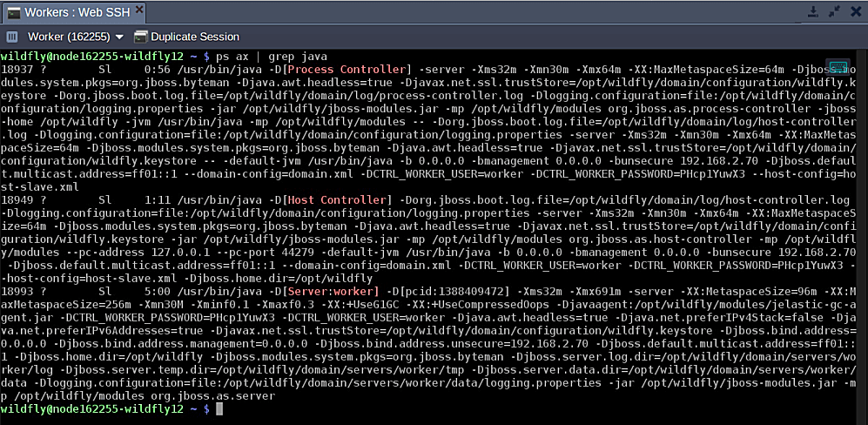Click the process ID 18993
Image resolution: width=868 pixels, height=425 pixels.
[17, 292]
